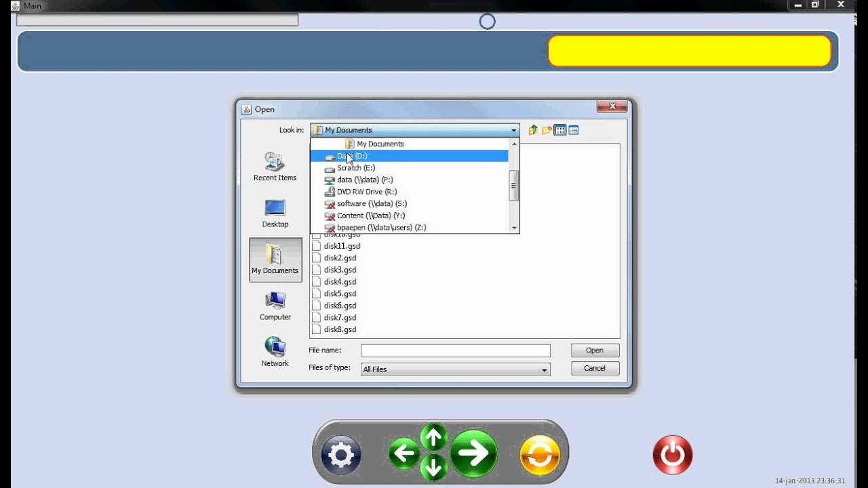Create a new folder in Open dialog
Screen dimensions: 868x488
coord(547,130)
